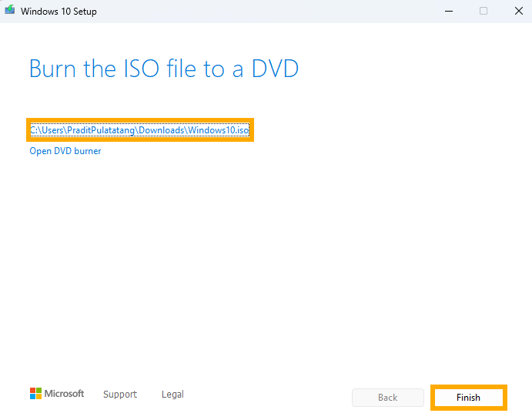Click the Finish button
Screen dimensions: 532x420
click(x=469, y=398)
